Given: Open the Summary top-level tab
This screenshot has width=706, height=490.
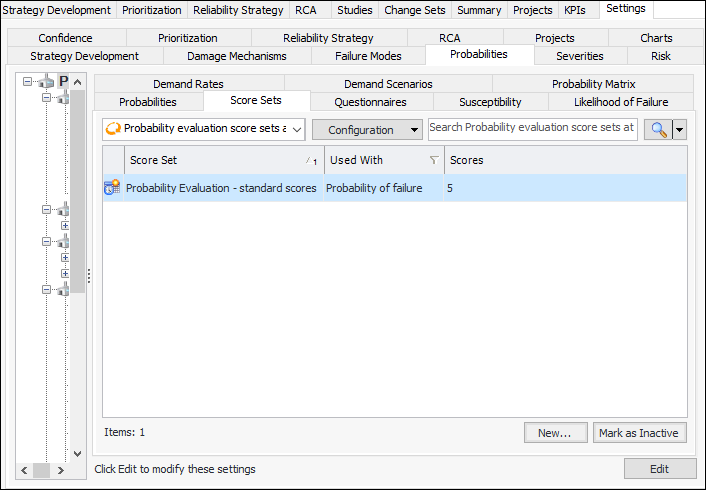Looking at the screenshot, I should pos(479,10).
